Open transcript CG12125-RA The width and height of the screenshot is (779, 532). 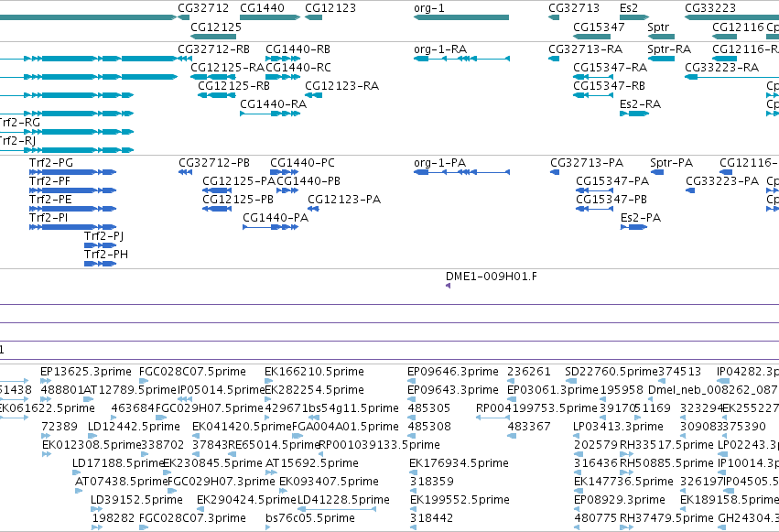coord(228,68)
